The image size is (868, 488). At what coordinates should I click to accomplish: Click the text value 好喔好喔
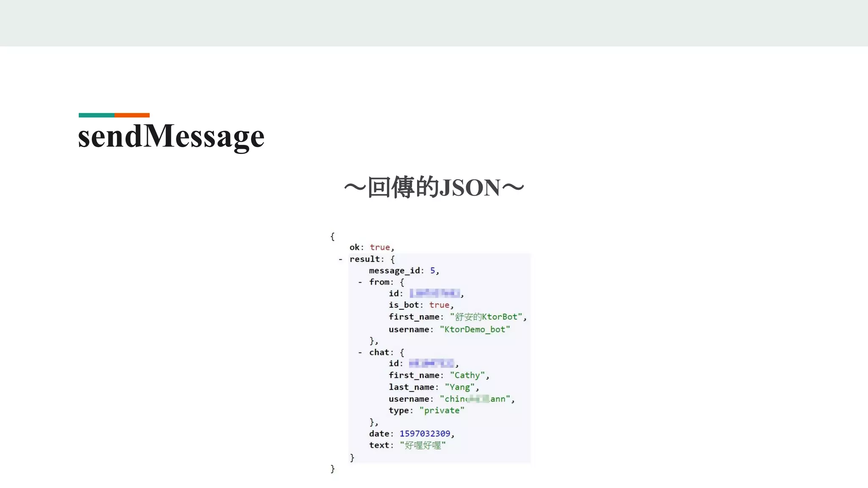(x=423, y=445)
